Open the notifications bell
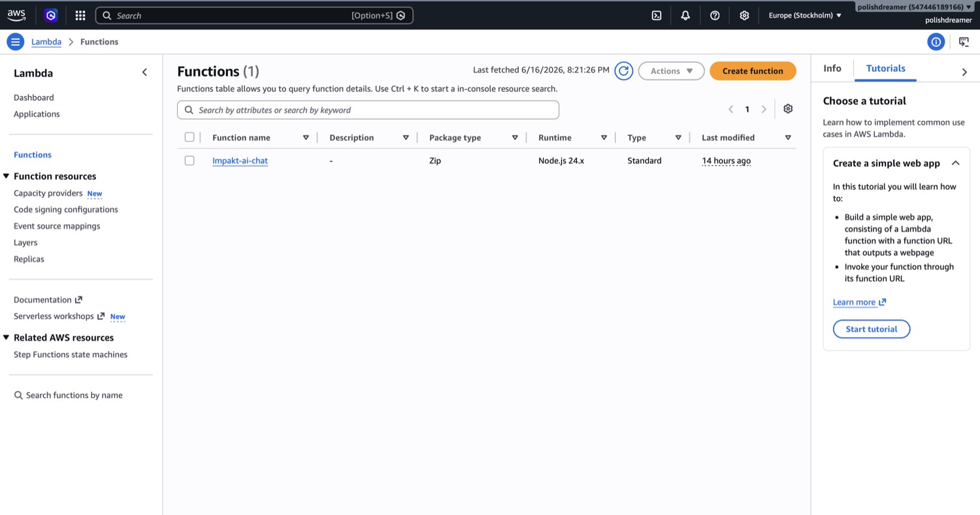 [685, 16]
